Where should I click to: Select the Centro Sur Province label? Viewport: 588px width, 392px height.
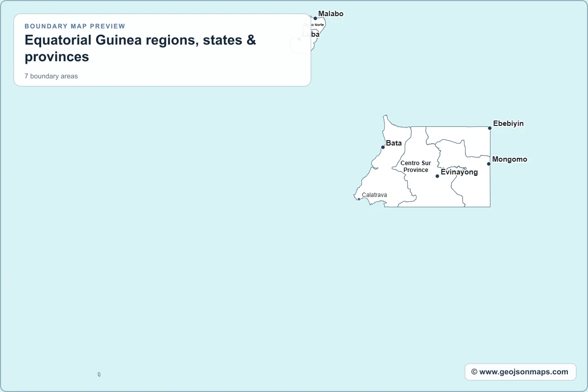pyautogui.click(x=416, y=167)
